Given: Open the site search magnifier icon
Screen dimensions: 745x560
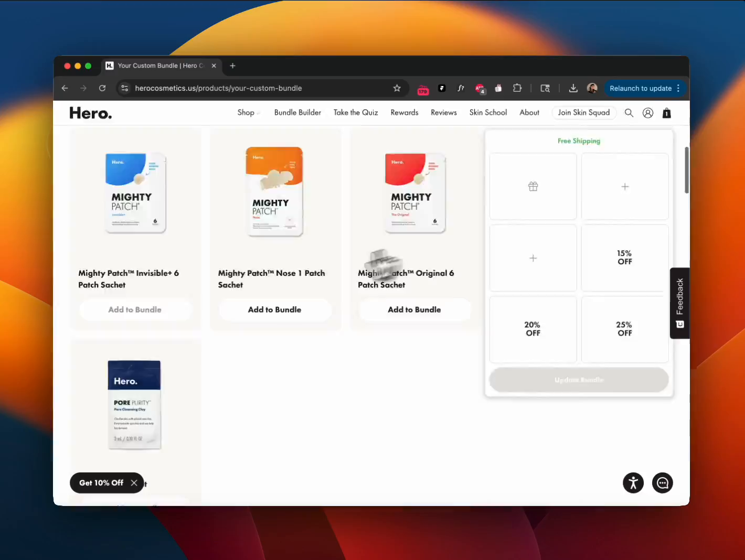Looking at the screenshot, I should (629, 113).
